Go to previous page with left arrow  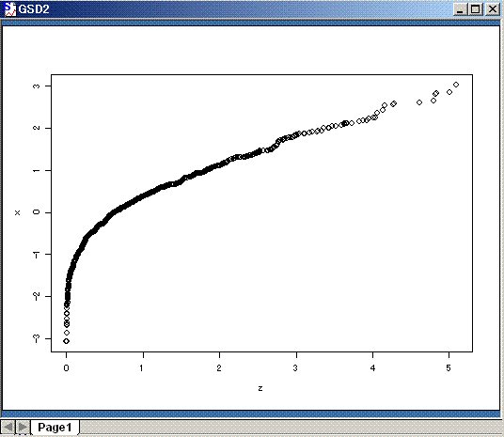tap(8, 427)
